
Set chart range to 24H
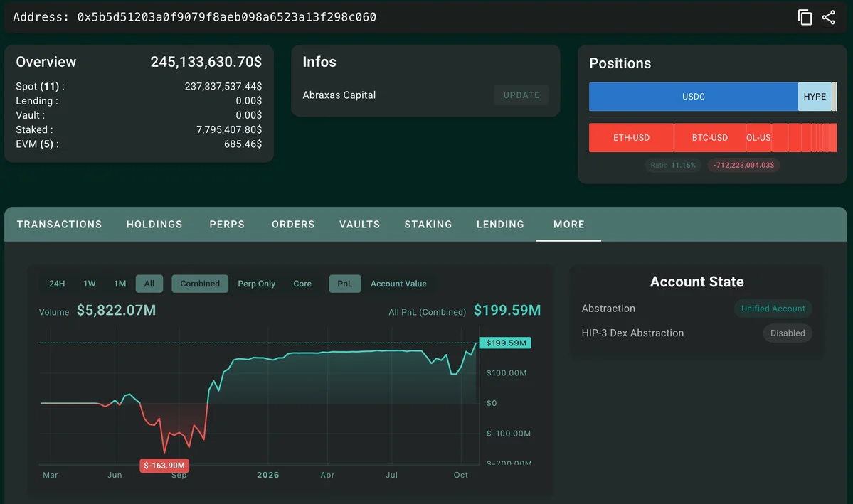[x=57, y=284]
